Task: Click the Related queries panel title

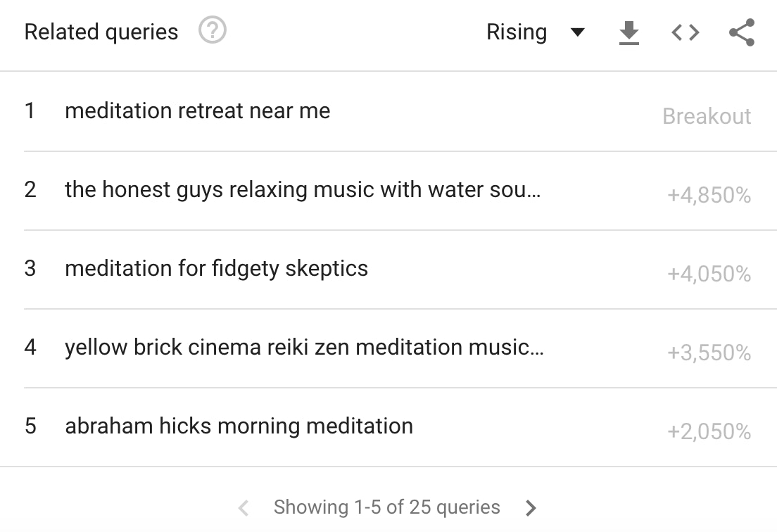Action: pyautogui.click(x=101, y=31)
